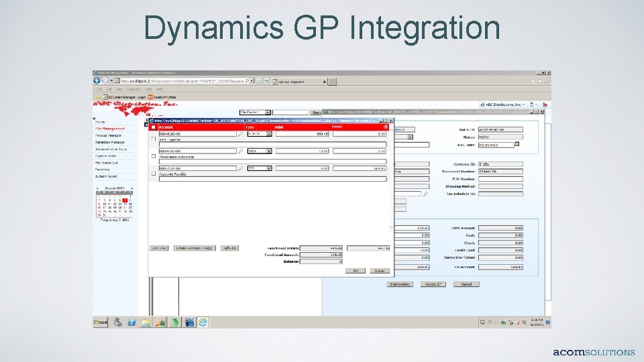The image size is (644, 362).
Task: Click the 000-6180-00 account field
Action: click(197, 134)
